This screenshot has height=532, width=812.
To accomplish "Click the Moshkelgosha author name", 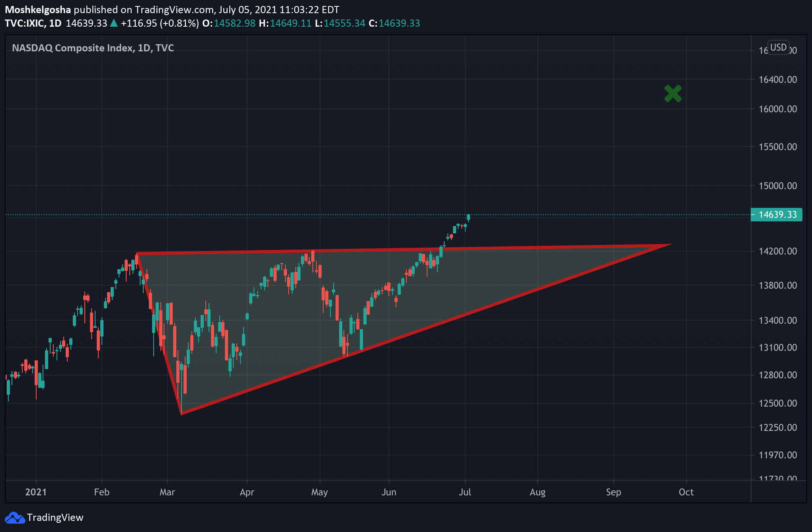I will tap(38, 10).
